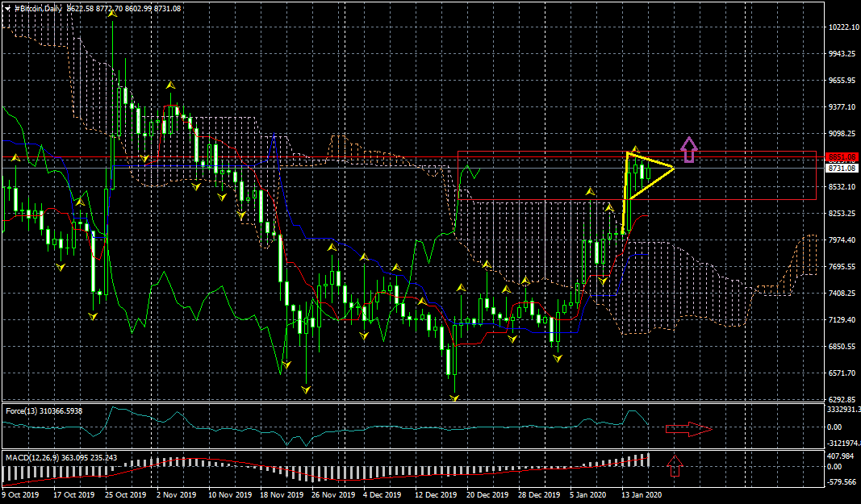This screenshot has width=861, height=504.
Task: Click the fractal arrow above the October 25 spike
Action: 111,15
